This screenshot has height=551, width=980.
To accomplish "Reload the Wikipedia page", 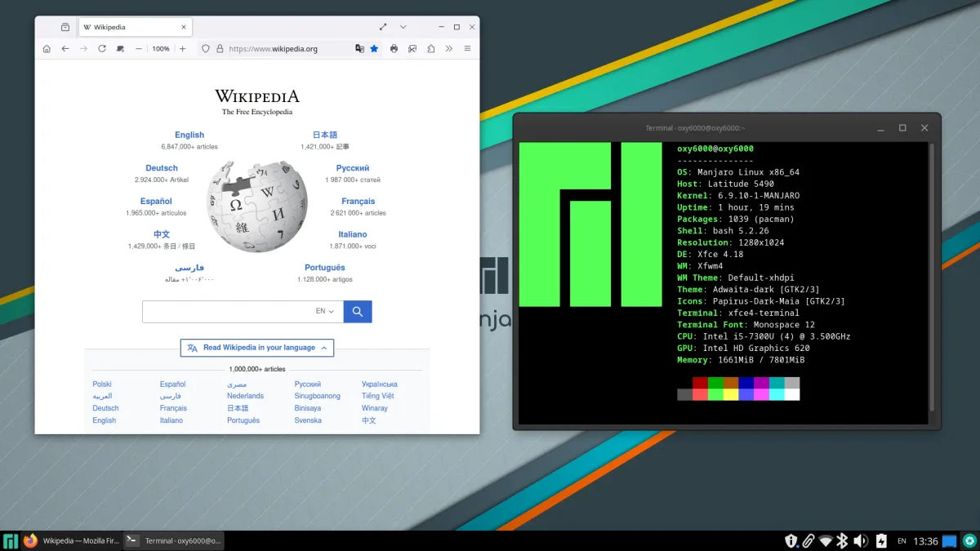I will point(102,49).
